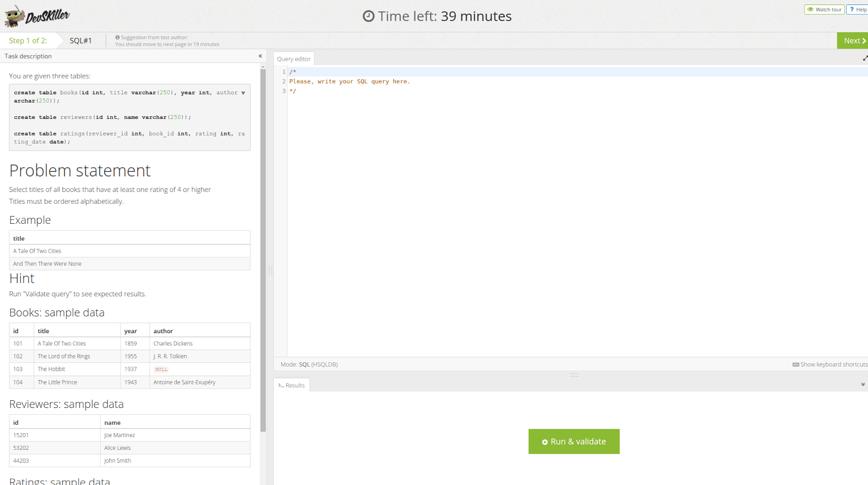868x485 pixels.
Task: Collapse the Results panel with the chevron
Action: point(862,385)
